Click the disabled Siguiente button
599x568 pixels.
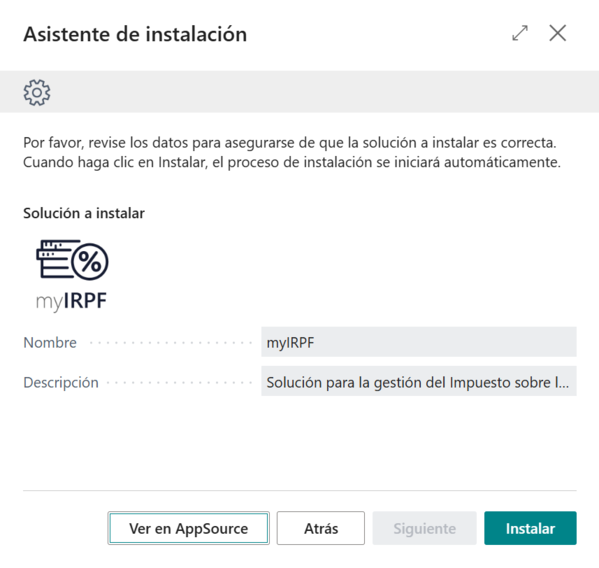[x=424, y=528]
